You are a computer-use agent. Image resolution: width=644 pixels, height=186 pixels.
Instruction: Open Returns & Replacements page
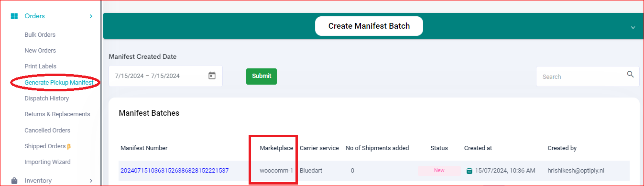(57, 114)
